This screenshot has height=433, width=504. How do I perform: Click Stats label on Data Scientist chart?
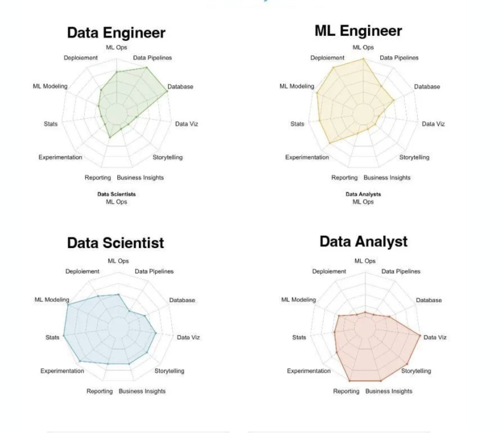point(52,337)
